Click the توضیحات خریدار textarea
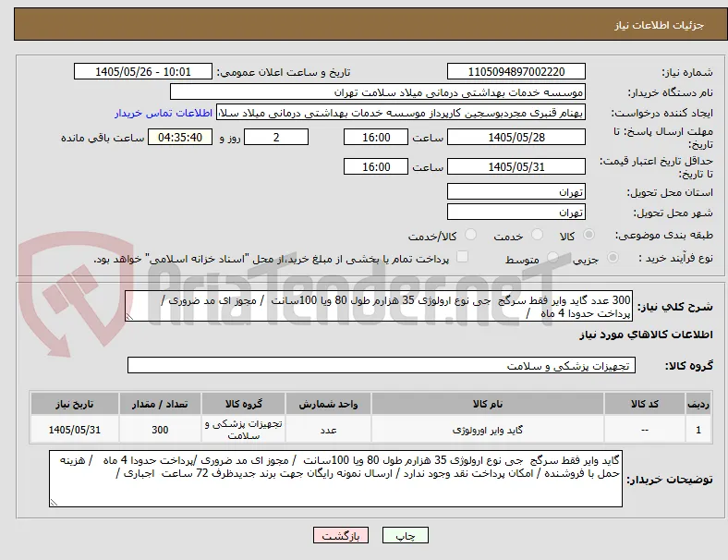This screenshot has width=728, height=560. click(x=335, y=479)
